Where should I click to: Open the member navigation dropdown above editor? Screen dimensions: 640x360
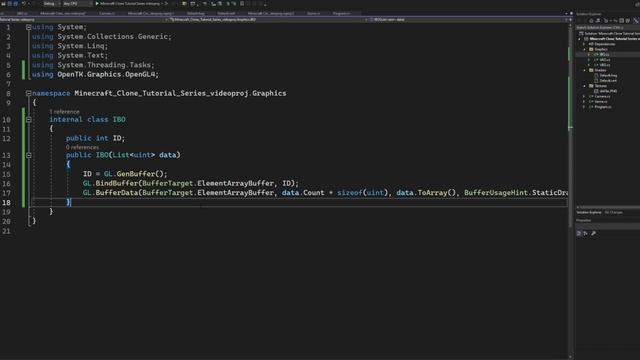pos(469,20)
